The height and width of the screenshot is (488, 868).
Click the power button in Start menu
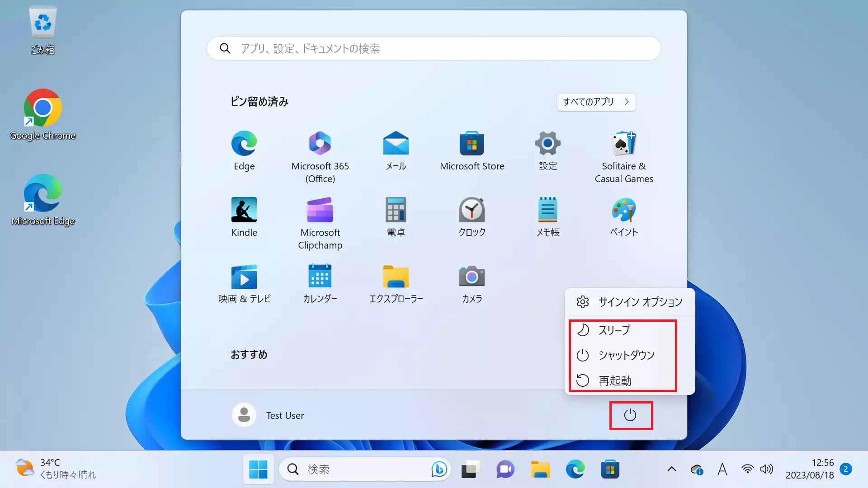pyautogui.click(x=630, y=415)
